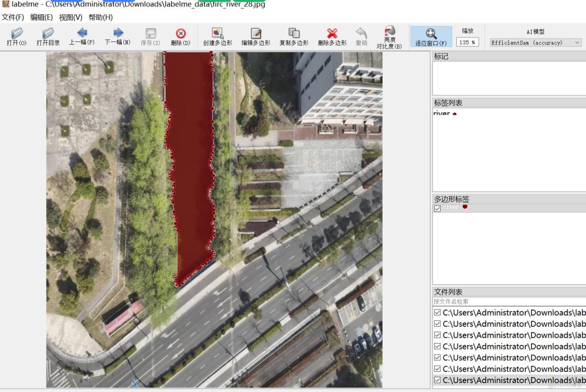Viewport: 586px width, 392px height.
Task: Uncheck the first file in file list
Action: point(437,312)
